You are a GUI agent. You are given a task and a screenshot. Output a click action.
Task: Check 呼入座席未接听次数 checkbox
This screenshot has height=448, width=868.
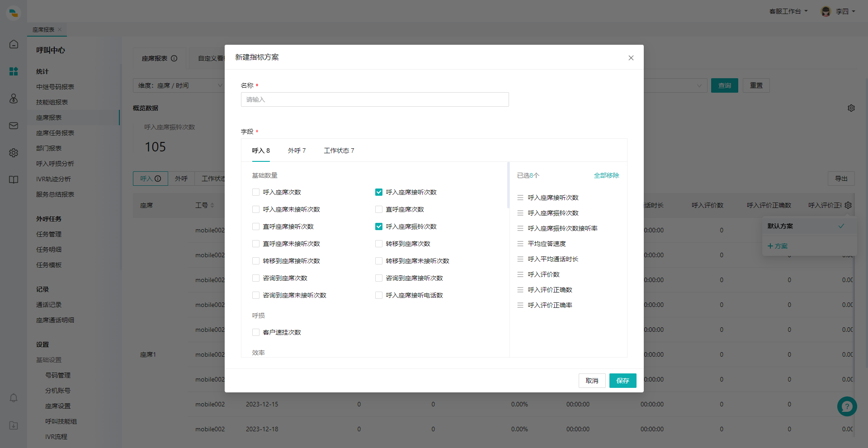click(256, 209)
